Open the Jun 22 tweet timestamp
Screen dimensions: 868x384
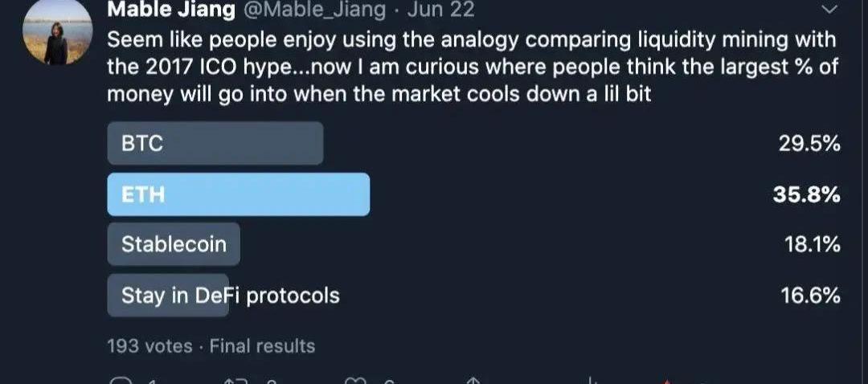[440, 10]
